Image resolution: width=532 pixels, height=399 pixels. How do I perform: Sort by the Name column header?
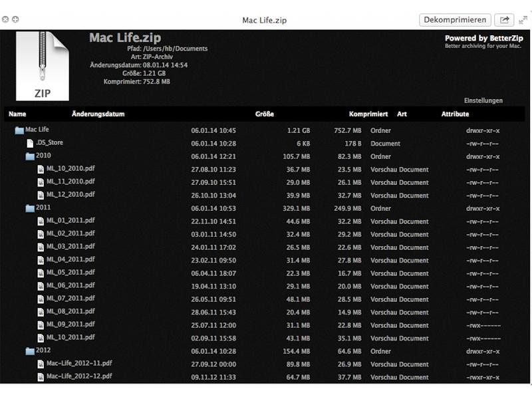point(17,114)
